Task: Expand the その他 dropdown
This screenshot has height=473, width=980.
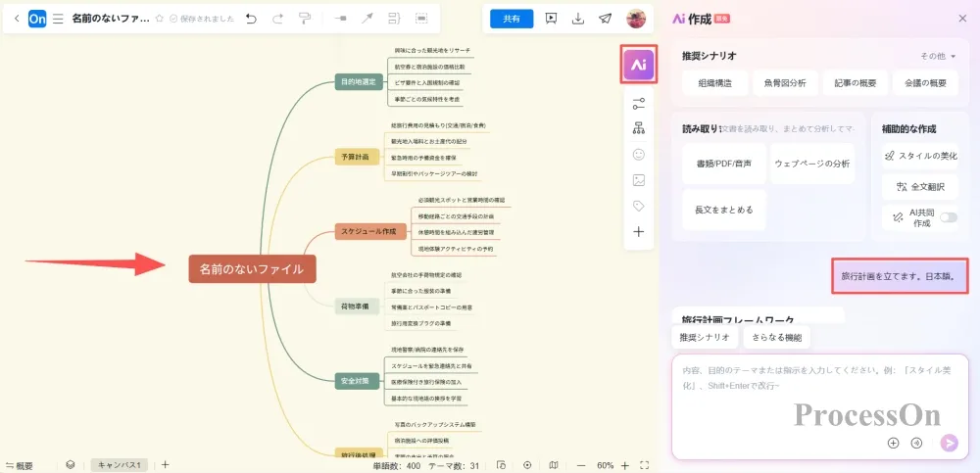Action: pyautogui.click(x=938, y=56)
